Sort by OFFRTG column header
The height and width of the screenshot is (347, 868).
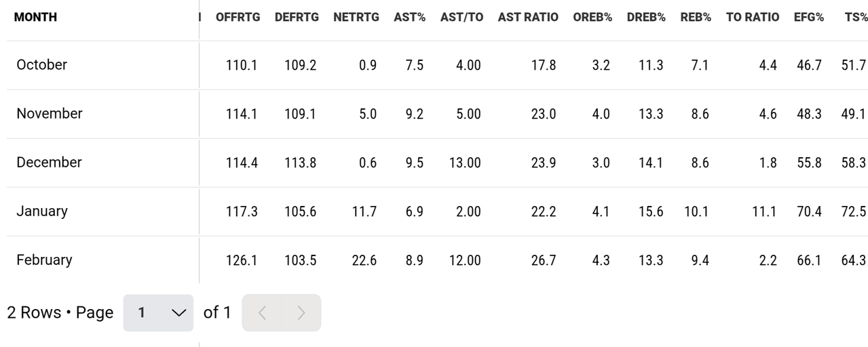point(238,18)
